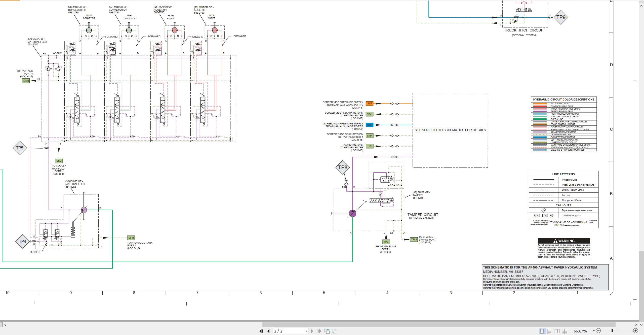The height and width of the screenshot is (335, 644).
Task: Click the TP4 test port diamond
Action: tap(23, 241)
